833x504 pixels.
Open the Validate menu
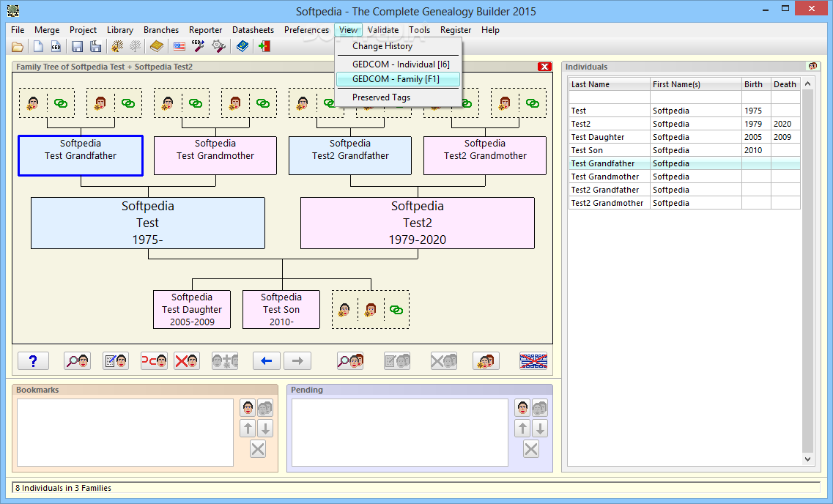point(383,30)
